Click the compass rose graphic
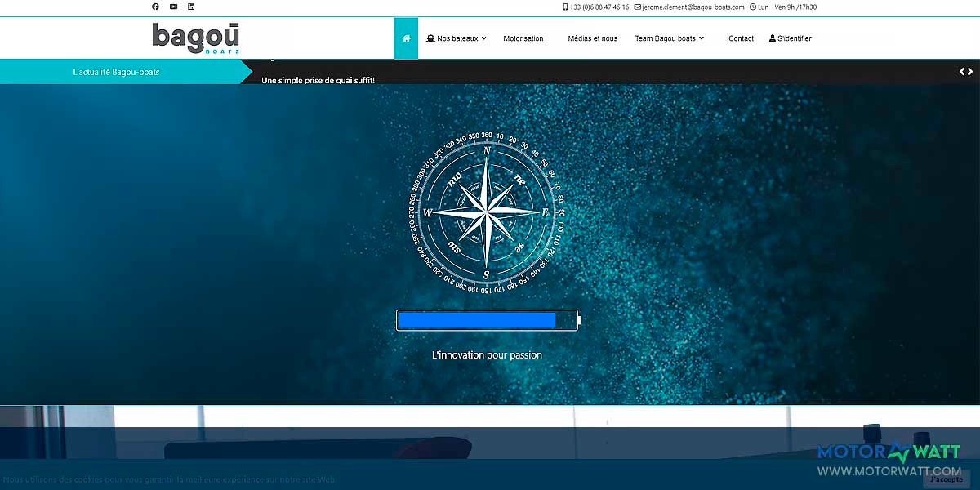 tap(487, 212)
